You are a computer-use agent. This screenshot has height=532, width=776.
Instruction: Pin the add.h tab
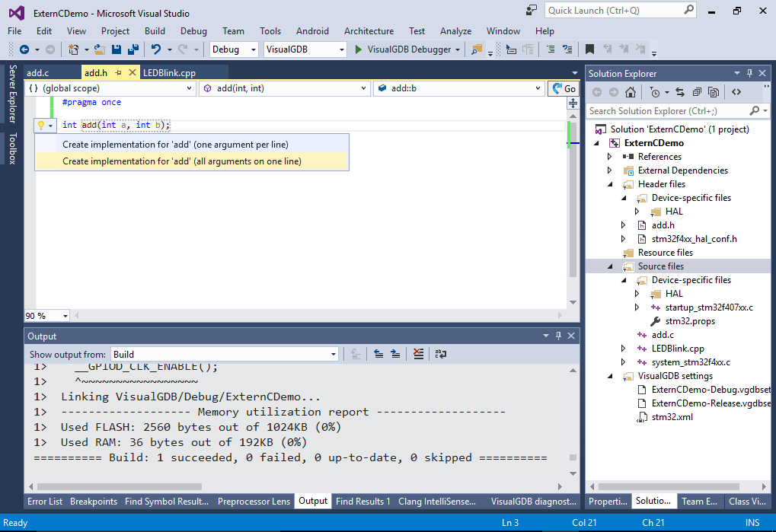(118, 72)
